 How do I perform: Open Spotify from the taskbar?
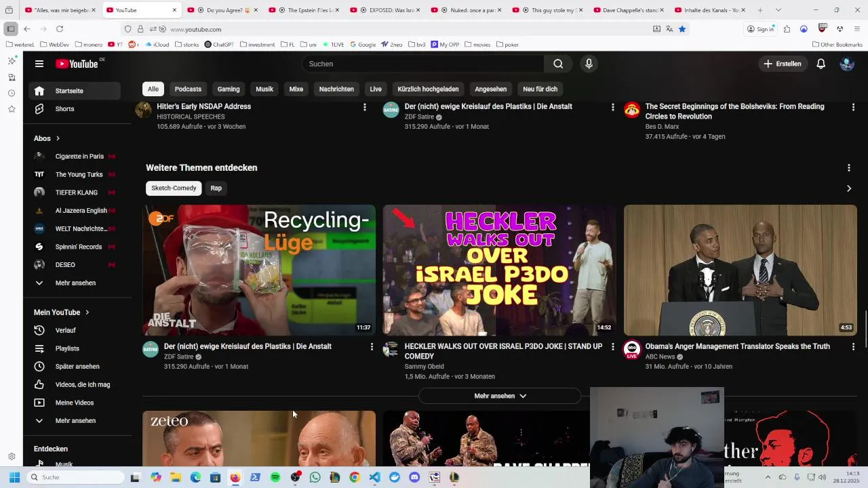coord(275,477)
